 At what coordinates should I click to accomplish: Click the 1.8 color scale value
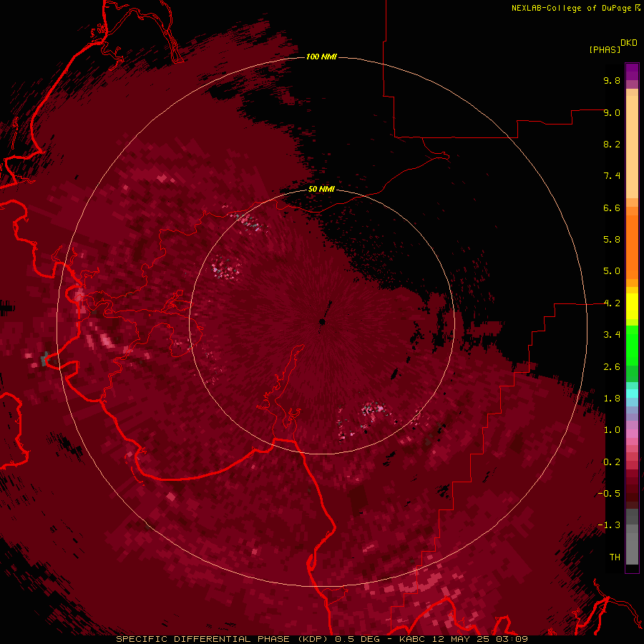[612, 399]
